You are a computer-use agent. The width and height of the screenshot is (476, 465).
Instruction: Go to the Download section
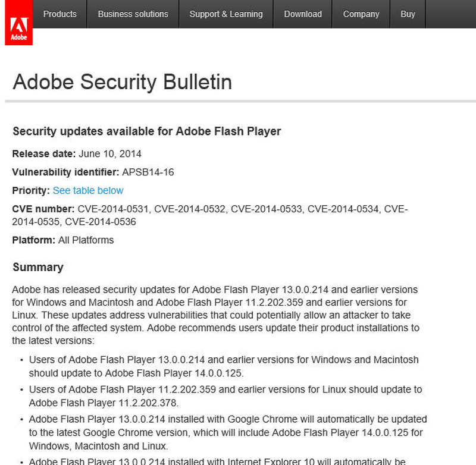303,14
